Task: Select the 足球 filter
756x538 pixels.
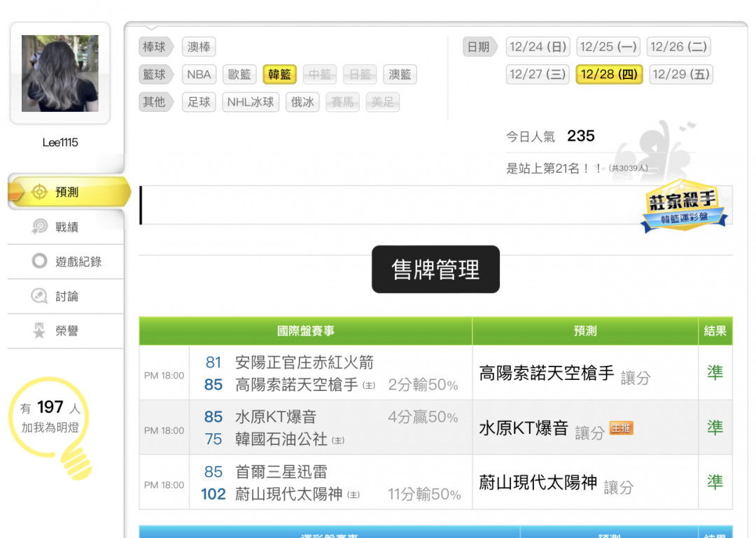Action: (199, 101)
